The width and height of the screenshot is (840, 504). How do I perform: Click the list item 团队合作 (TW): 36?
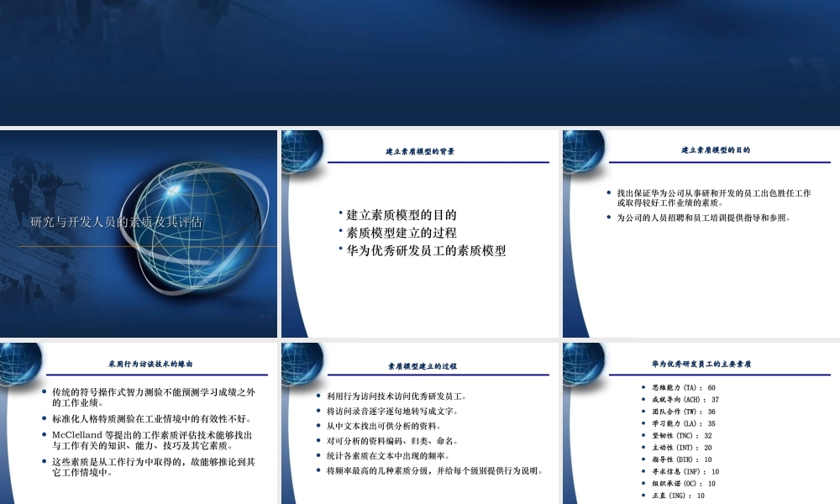tap(684, 412)
